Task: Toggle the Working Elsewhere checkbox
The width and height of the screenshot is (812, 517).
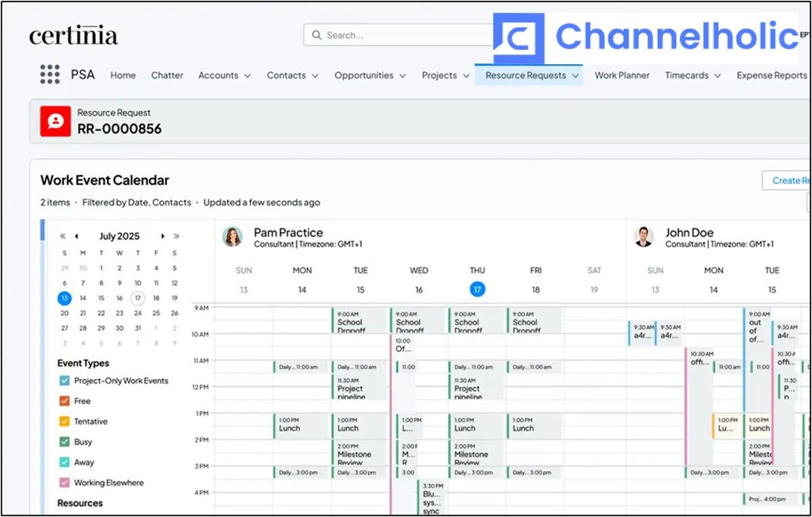Action: coord(64,482)
